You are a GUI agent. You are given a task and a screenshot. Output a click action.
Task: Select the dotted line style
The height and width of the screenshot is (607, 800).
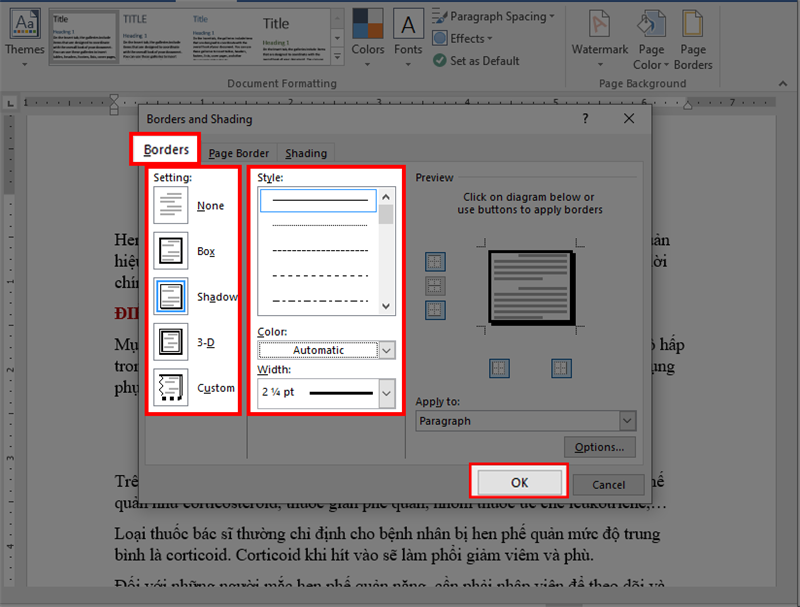(319, 225)
